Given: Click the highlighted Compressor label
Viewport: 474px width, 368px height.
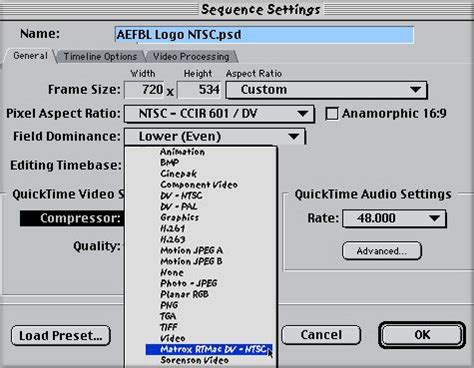Looking at the screenshot, I should (x=72, y=218).
